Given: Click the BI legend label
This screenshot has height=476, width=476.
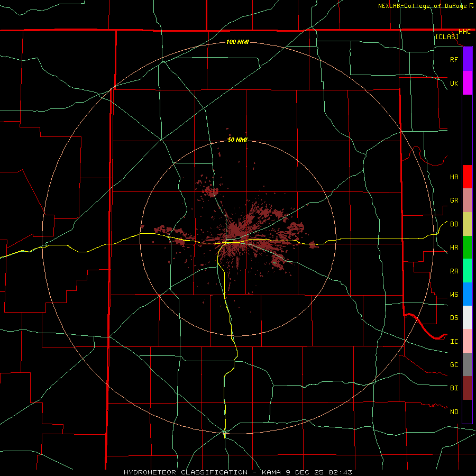Looking at the screenshot, I should tap(454, 388).
